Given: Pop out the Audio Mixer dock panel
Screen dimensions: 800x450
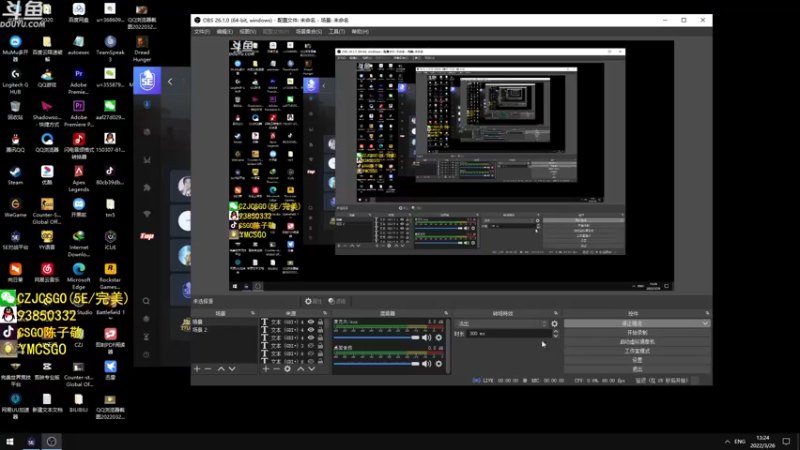Looking at the screenshot, I should pos(446,313).
